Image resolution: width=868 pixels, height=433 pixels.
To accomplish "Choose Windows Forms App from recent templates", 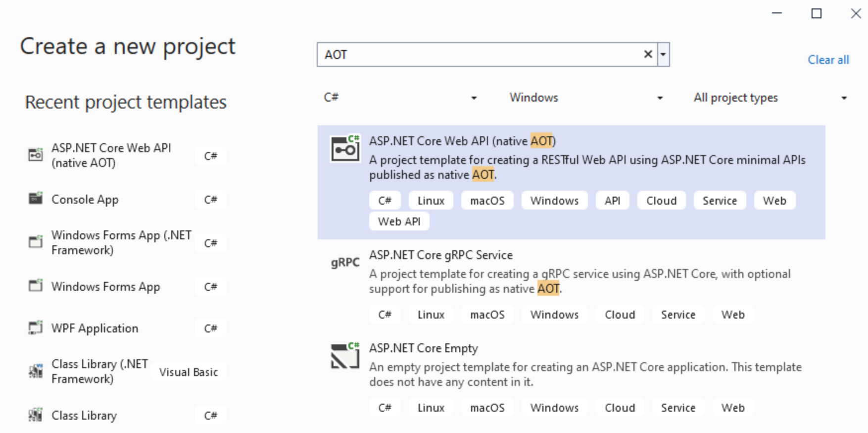I will coord(105,287).
